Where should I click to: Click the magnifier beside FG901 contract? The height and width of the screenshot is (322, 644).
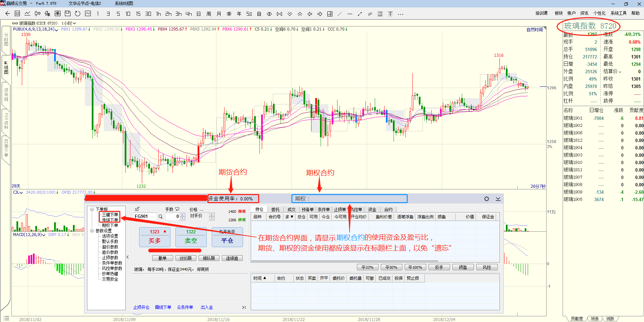[x=161, y=217]
